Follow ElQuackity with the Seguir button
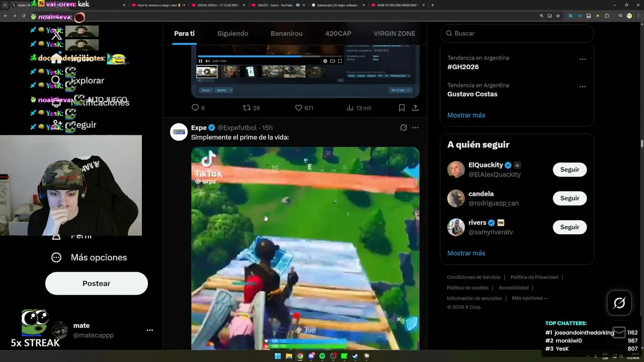Image resolution: width=644 pixels, height=362 pixels. point(570,169)
